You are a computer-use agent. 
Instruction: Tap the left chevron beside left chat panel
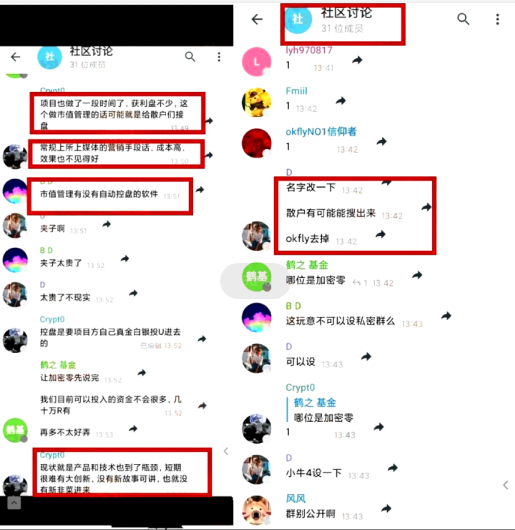(x=226, y=451)
